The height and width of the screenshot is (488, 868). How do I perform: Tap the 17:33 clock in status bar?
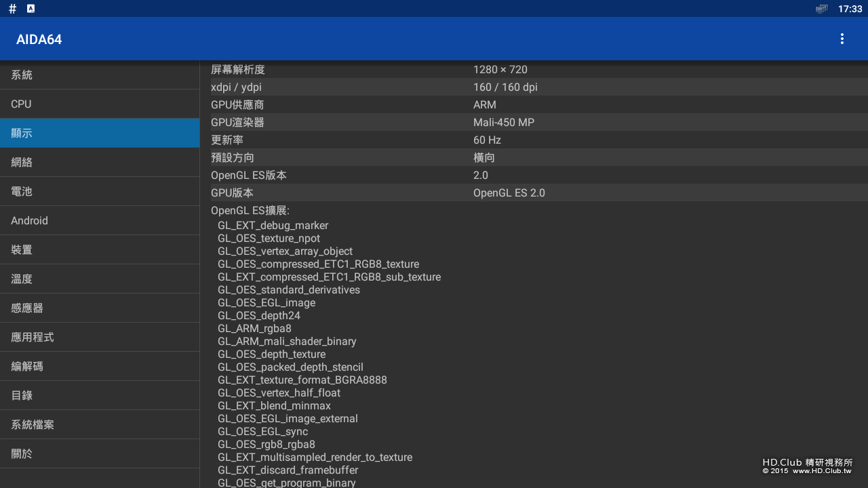point(850,9)
